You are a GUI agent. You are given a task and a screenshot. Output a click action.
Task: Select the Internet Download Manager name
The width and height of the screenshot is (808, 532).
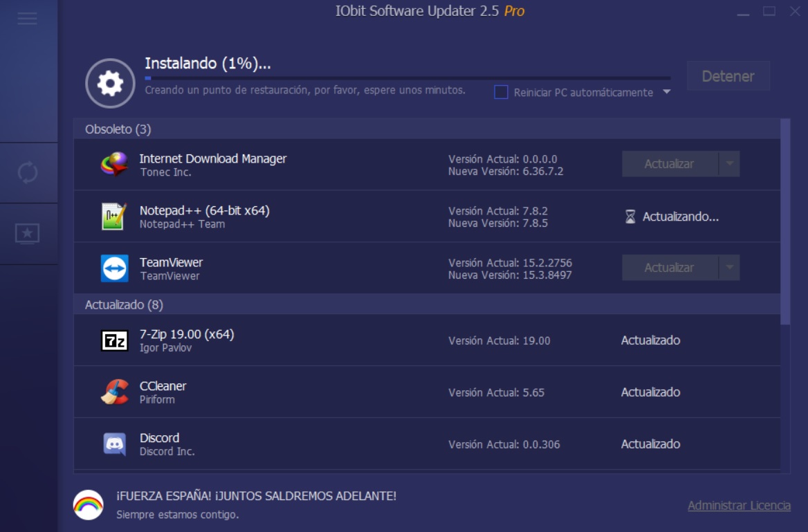[x=213, y=158]
